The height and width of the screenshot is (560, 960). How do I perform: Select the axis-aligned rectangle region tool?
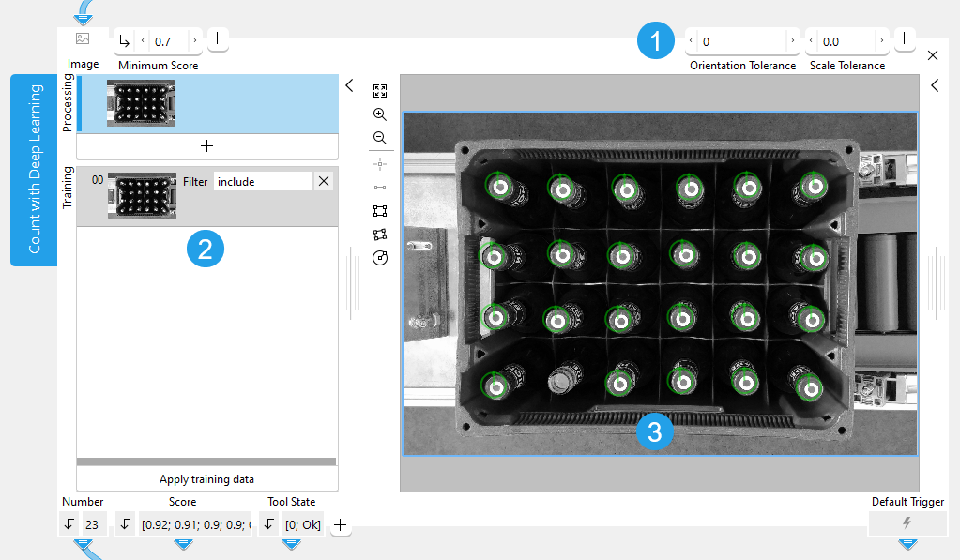[380, 211]
